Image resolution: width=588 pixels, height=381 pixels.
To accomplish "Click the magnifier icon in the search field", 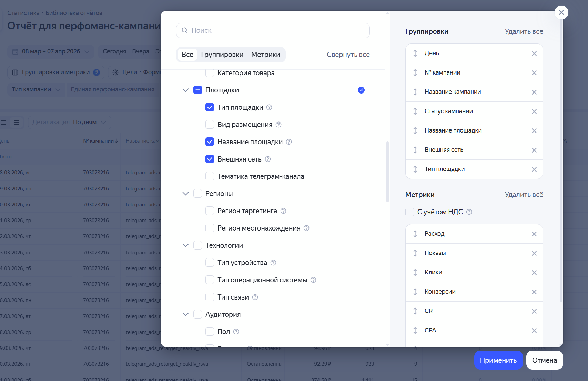I will [185, 30].
